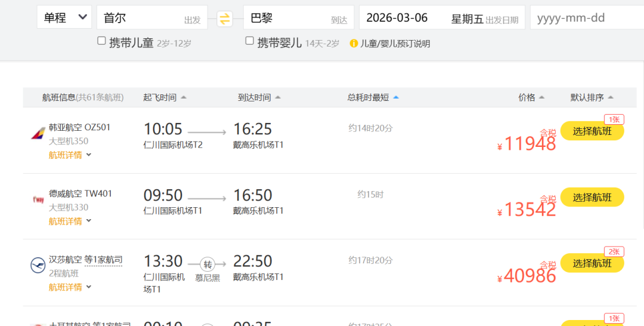The width and height of the screenshot is (644, 326).
Task: Enable the 携带儿童 checkbox
Action: coord(101,41)
